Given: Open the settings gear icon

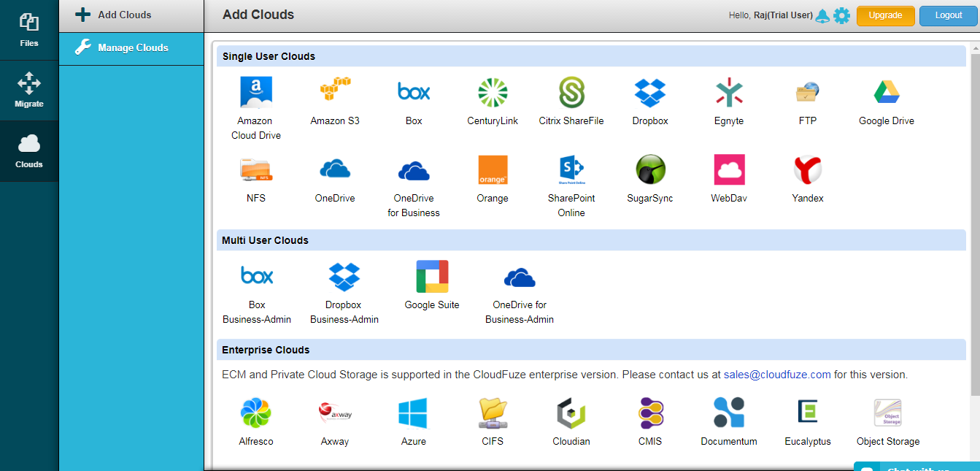Looking at the screenshot, I should (841, 15).
